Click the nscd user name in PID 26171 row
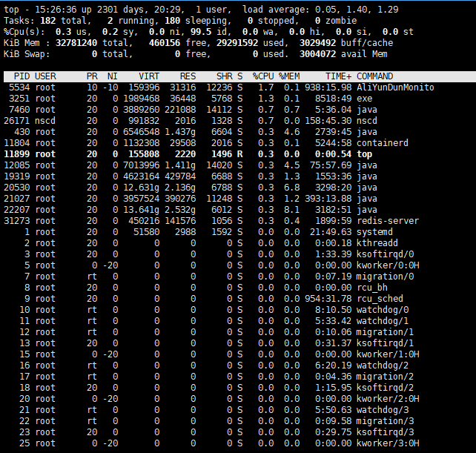The image size is (476, 453). click(45, 121)
